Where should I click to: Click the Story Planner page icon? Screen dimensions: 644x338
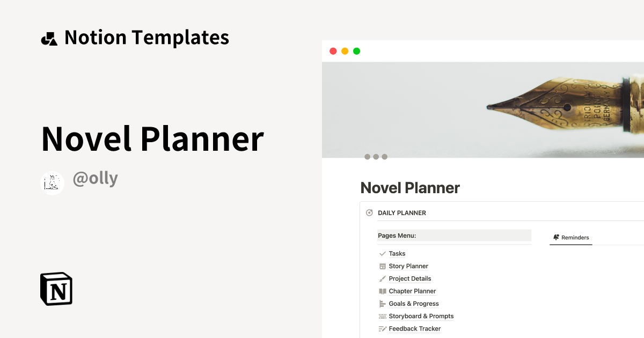(383, 266)
